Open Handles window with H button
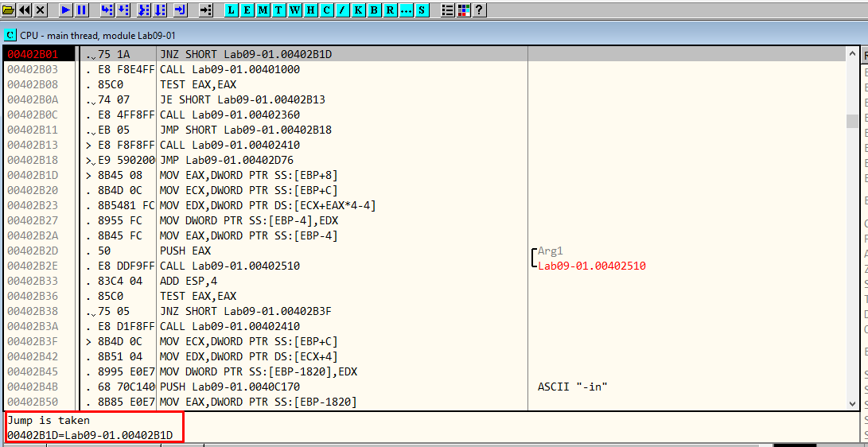868x447 pixels. (310, 10)
